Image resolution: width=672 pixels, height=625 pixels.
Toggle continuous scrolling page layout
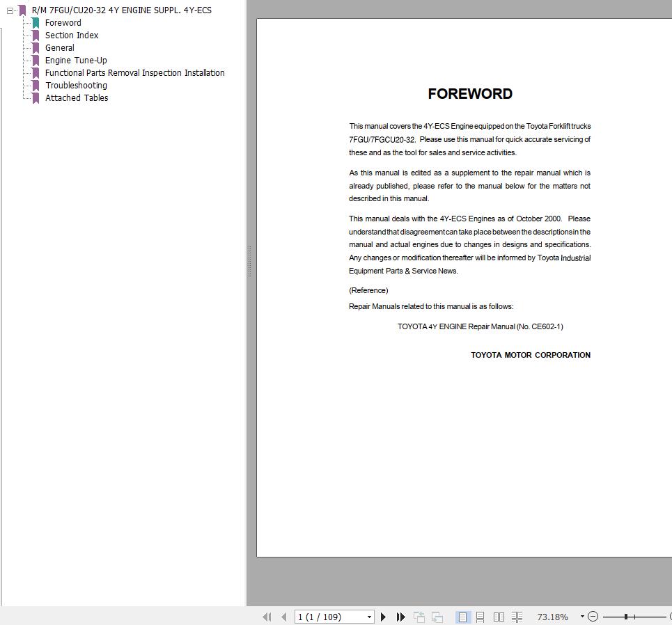coord(480,617)
